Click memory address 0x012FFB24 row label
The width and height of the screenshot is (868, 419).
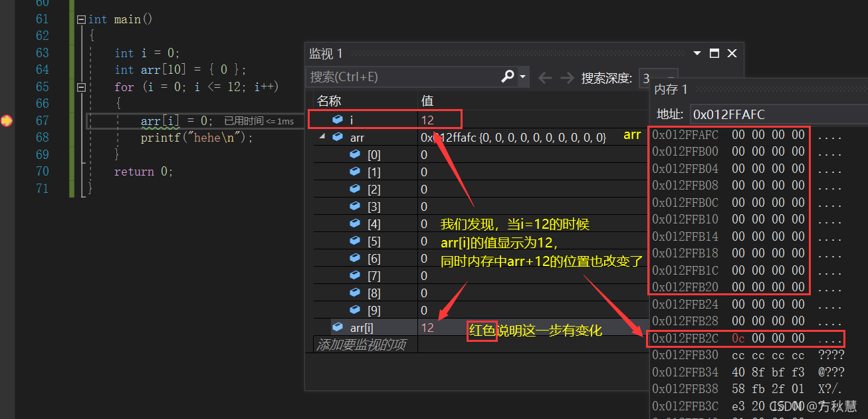click(685, 304)
